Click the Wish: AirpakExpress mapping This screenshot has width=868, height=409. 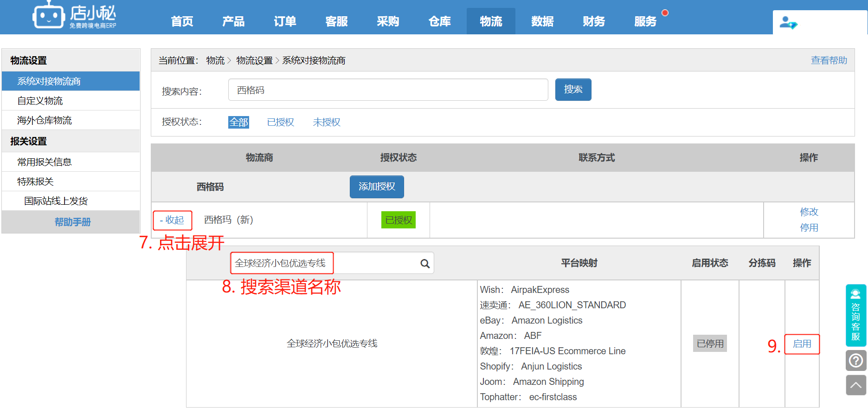click(524, 290)
